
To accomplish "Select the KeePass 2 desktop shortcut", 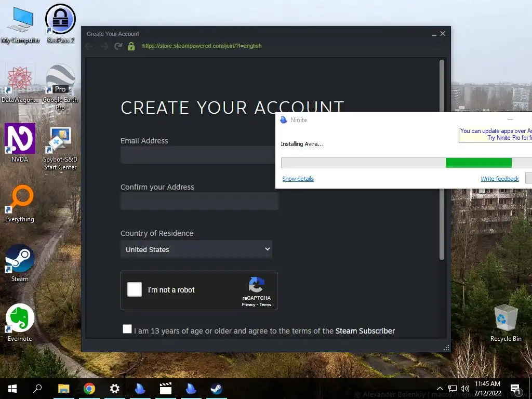I will tap(60, 24).
